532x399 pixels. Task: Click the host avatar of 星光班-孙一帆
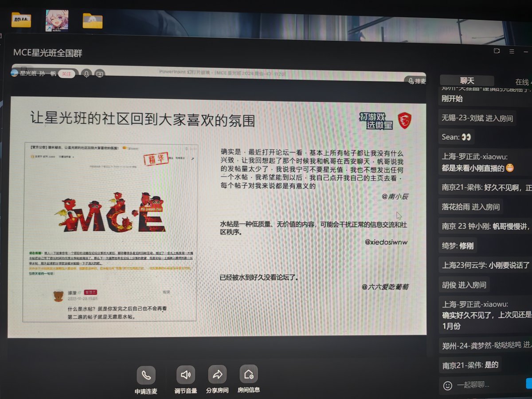pyautogui.click(x=15, y=73)
